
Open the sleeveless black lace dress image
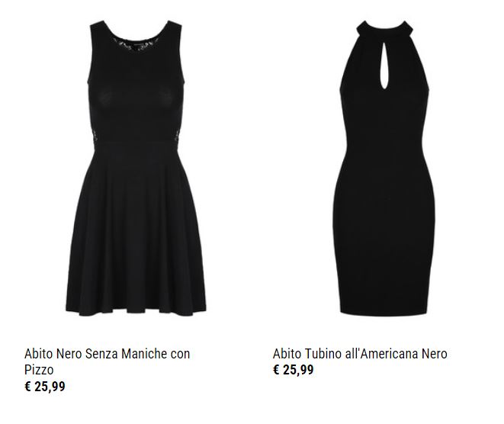(136, 168)
